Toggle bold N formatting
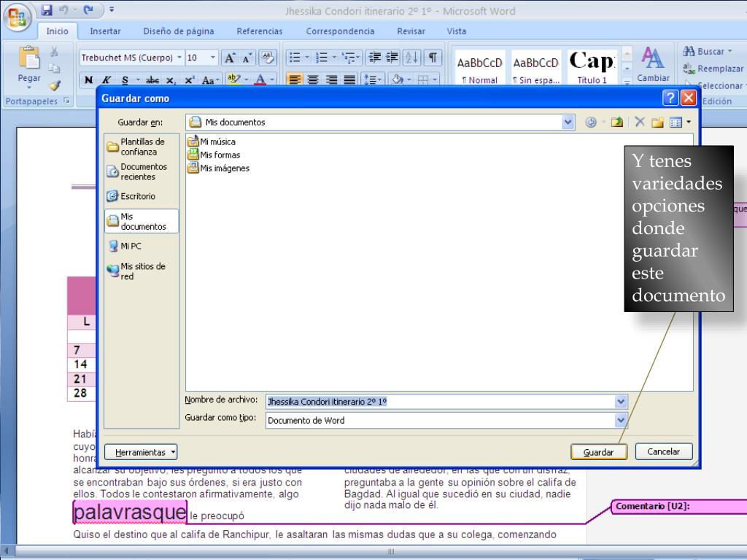Image resolution: width=747 pixels, height=560 pixels. point(88,79)
